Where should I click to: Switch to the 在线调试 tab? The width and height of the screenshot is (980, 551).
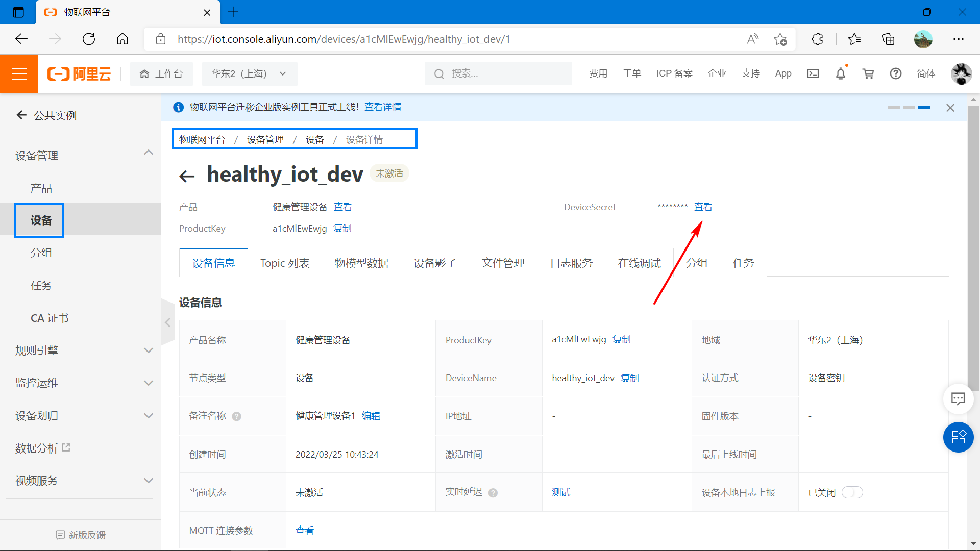click(640, 263)
